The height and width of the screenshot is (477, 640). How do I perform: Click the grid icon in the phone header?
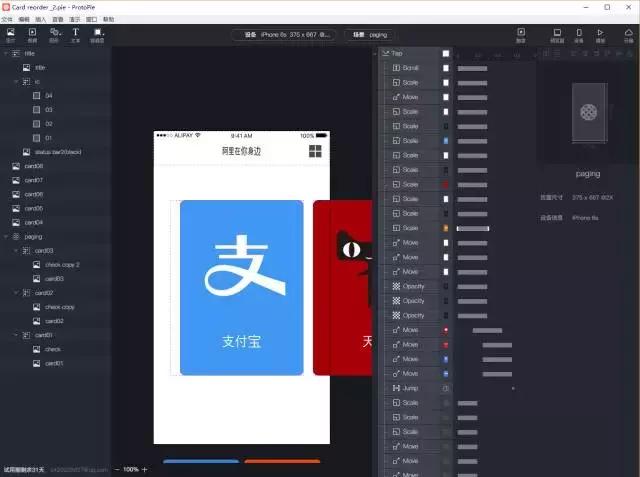315,151
